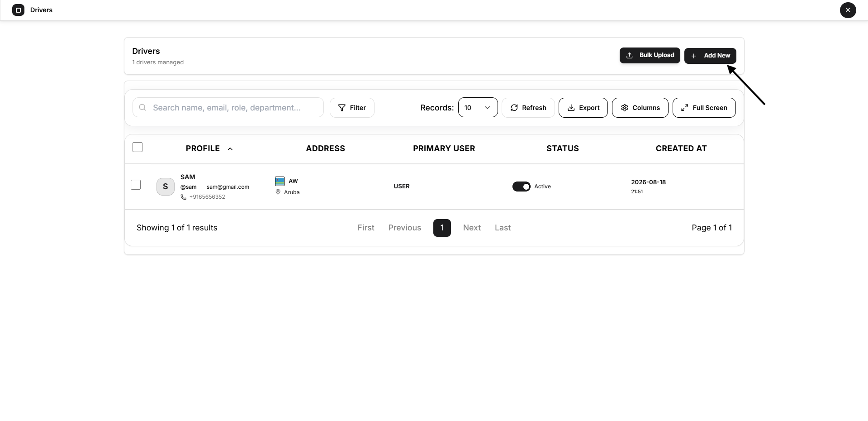Click the gear icon on Columns
Viewport: 868px width, 421px height.
pyautogui.click(x=625, y=108)
